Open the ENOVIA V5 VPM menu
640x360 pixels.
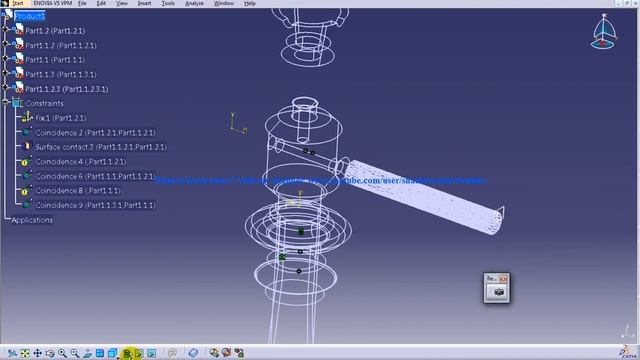coord(53,3)
